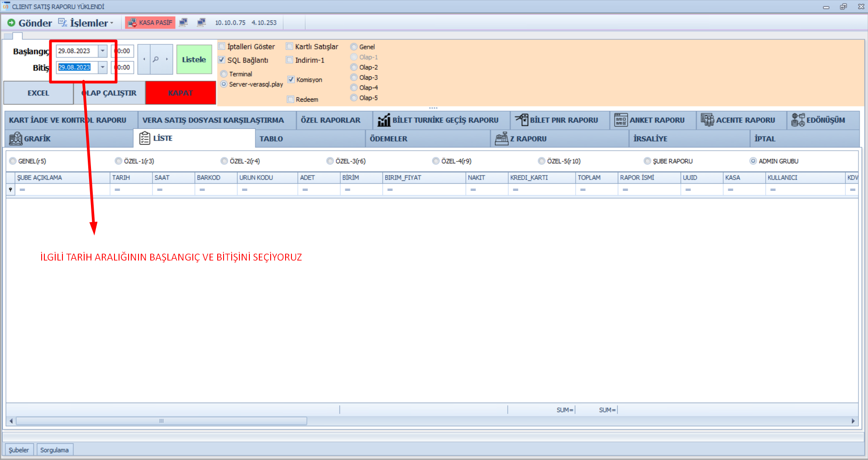Screen dimensions: 868x460
Task: Switch to the ÖDEMELER tab
Action: pos(388,139)
